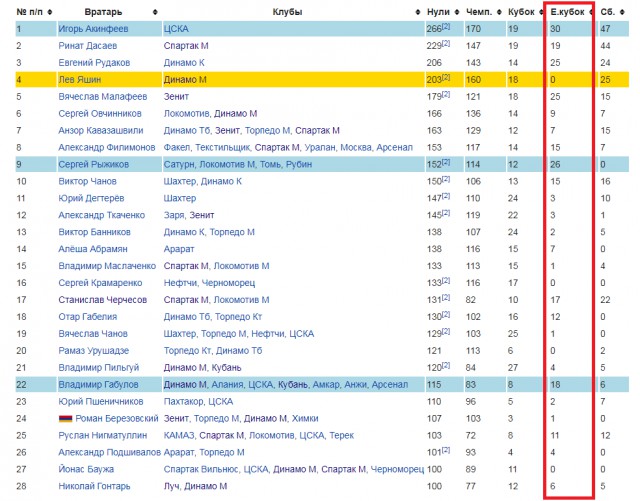The image size is (640, 501).
Task: Sort by Сб. column sort arrows
Action: (x=622, y=12)
